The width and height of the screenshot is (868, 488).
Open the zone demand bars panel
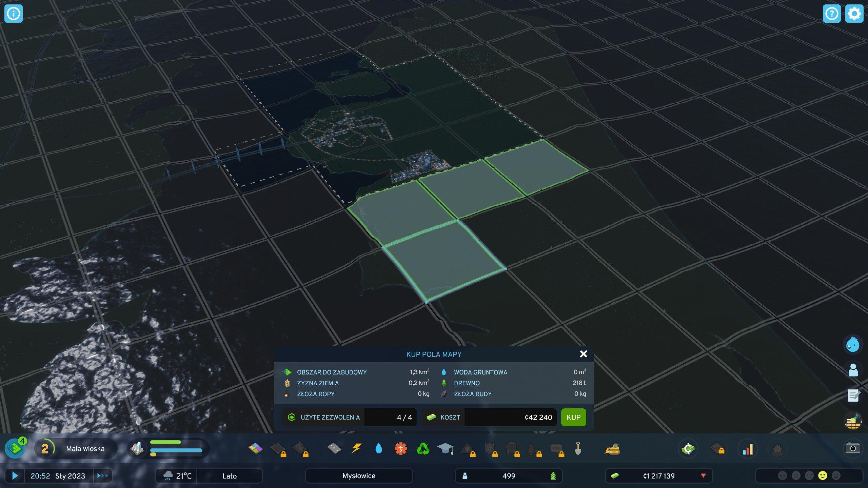[x=168, y=448]
